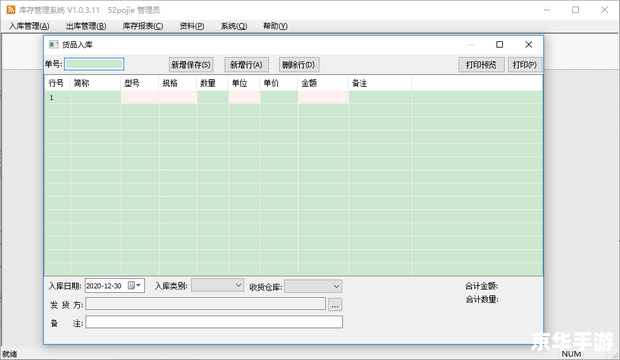The height and width of the screenshot is (360, 620).
Task: Click the 打印(P) button
Action: point(525,65)
